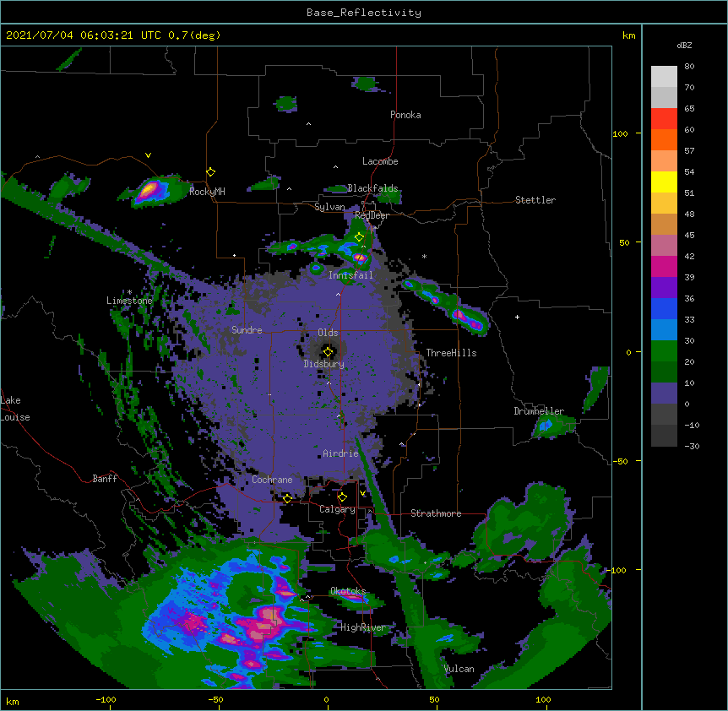Viewport: 728px width, 711px height.
Task: Select the Drumheller label
Action: pyautogui.click(x=539, y=411)
